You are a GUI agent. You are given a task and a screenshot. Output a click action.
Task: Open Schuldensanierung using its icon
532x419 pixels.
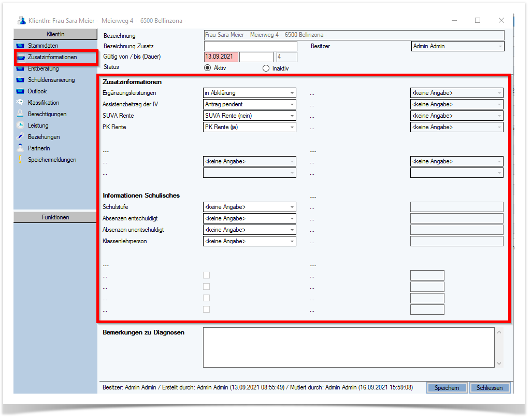(20, 80)
